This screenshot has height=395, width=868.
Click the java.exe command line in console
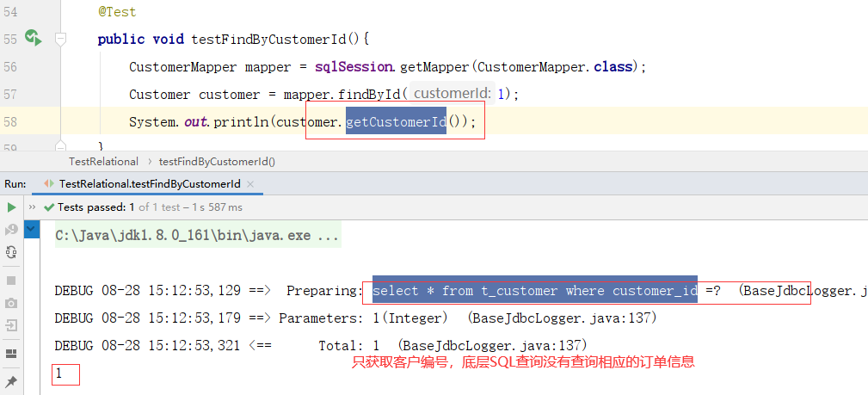[x=196, y=235]
